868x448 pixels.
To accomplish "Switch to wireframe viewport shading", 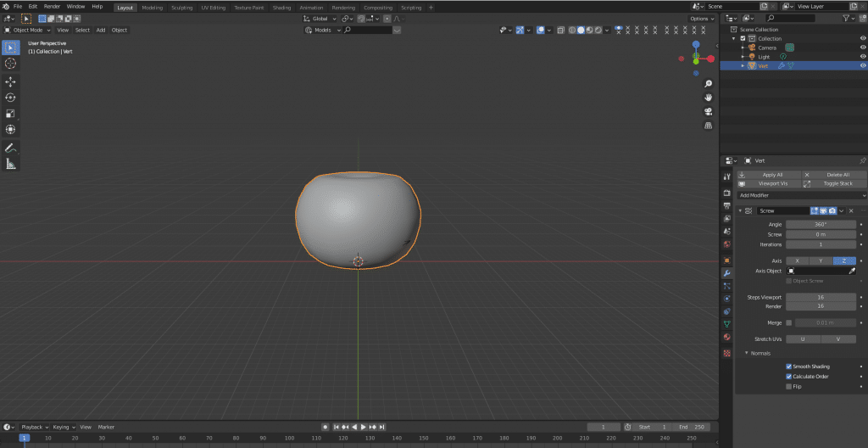I will click(x=572, y=30).
